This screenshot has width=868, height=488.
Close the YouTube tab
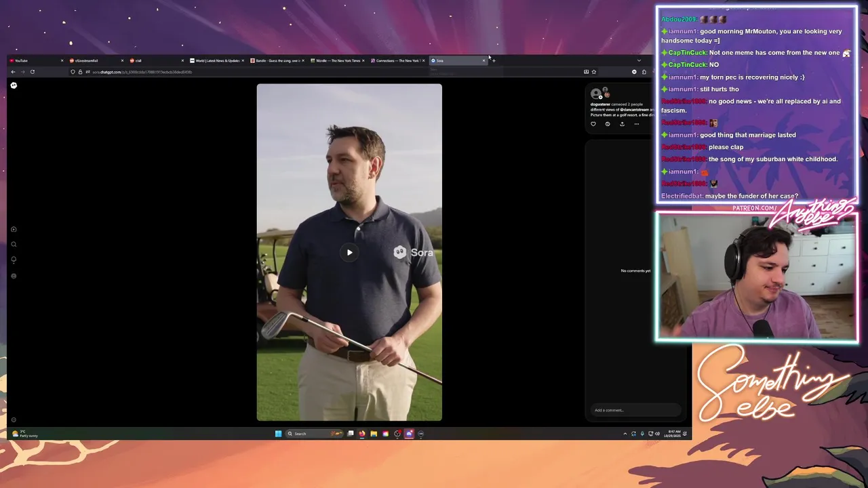point(62,60)
